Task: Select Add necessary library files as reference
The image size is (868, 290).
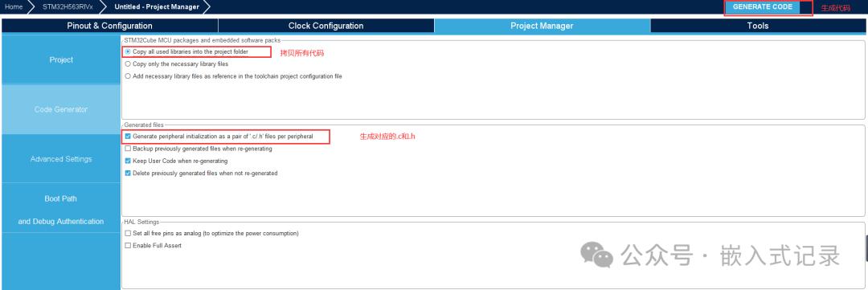Action: [x=128, y=76]
